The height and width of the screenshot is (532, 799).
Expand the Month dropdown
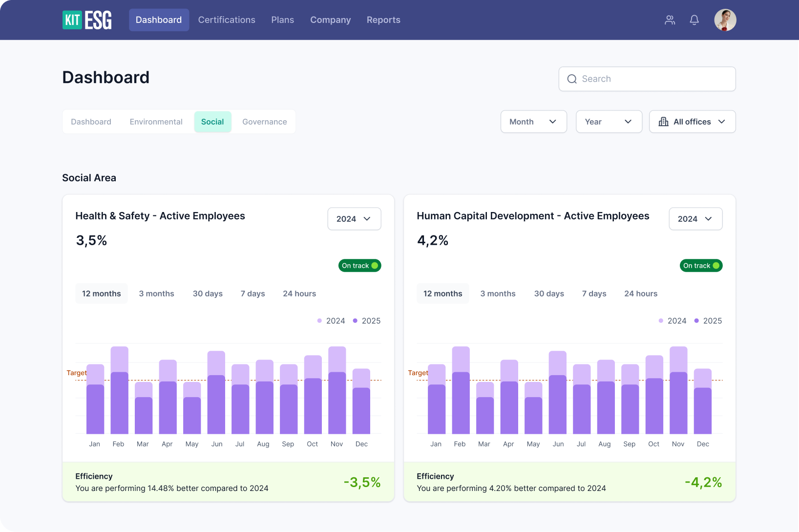[x=533, y=122]
